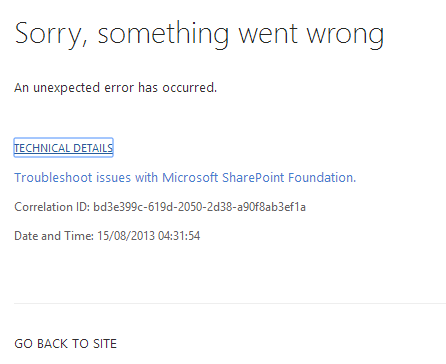
Task: Click the word 'Foundation.' ending the blue link
Action: tap(322, 177)
